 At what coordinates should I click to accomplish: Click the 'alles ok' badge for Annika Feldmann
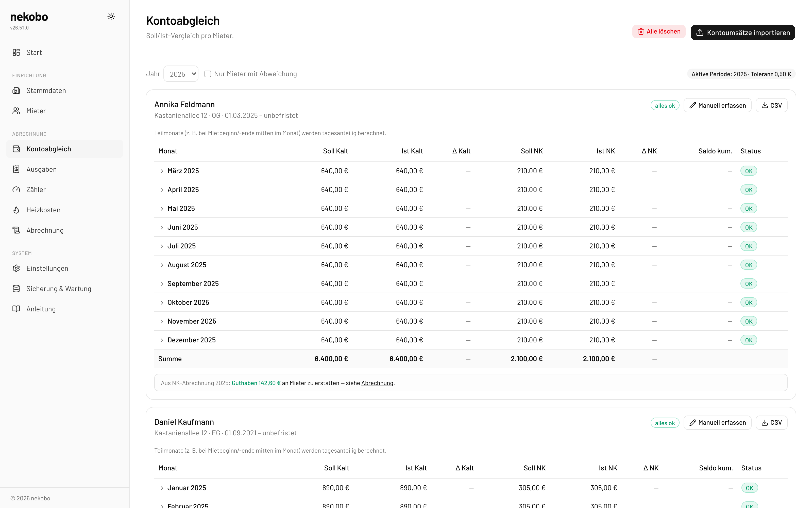[x=665, y=105]
